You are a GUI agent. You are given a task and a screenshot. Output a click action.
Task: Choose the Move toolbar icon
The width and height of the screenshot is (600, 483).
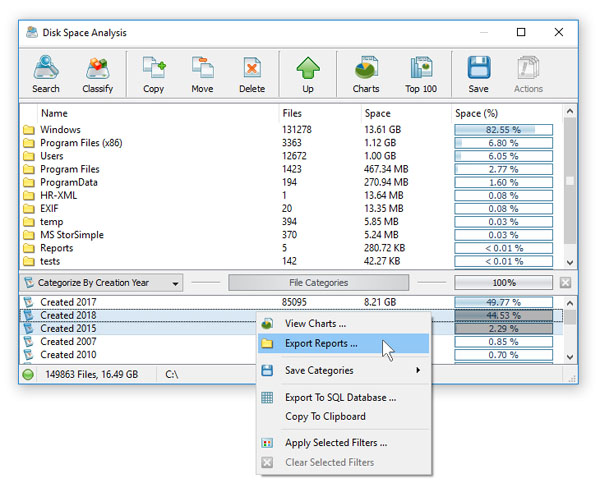(x=202, y=75)
